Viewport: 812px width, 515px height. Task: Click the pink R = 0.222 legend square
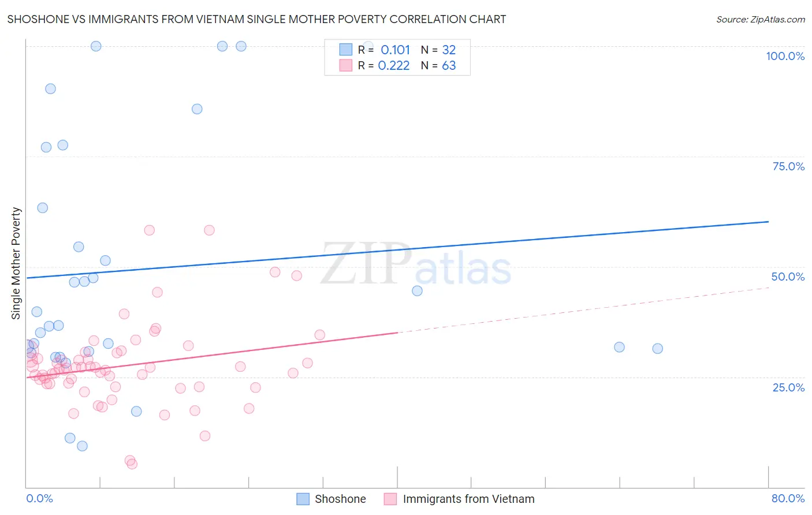(346, 65)
